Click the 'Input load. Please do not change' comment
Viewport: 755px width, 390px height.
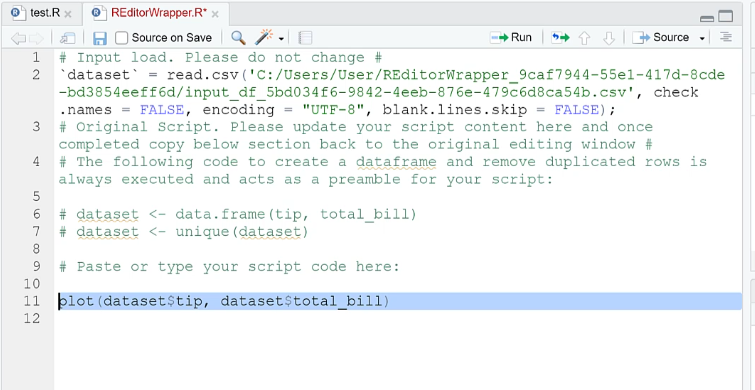[x=220, y=58]
